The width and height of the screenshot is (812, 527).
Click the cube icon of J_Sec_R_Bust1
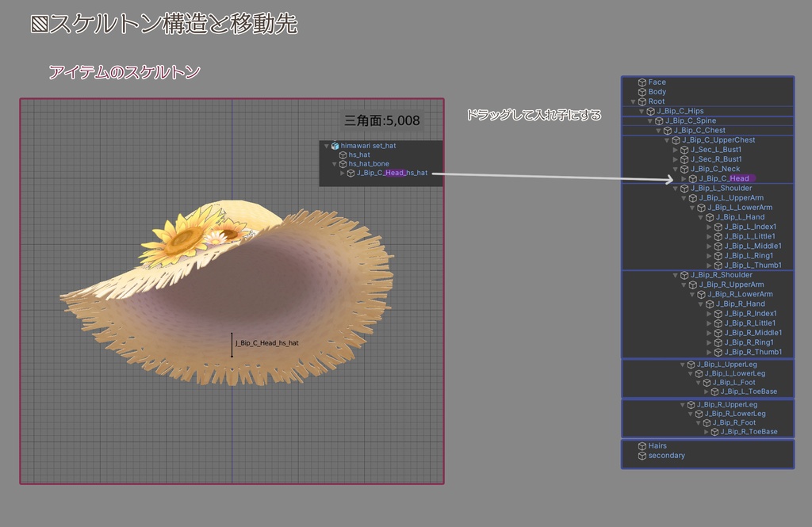click(x=684, y=159)
